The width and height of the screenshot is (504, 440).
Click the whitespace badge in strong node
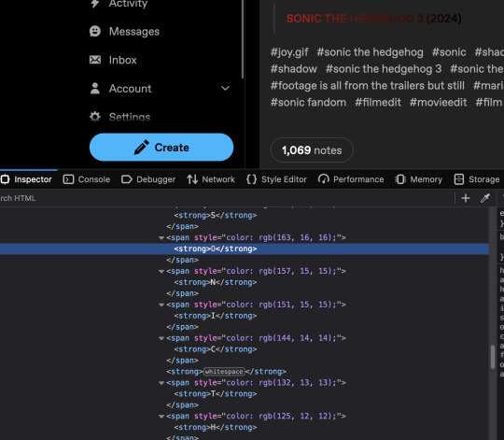point(224,372)
